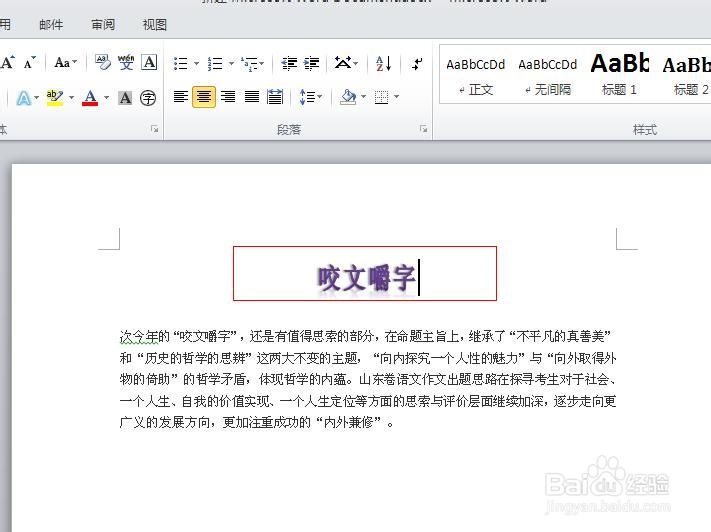The width and height of the screenshot is (711, 532).
Task: Click the body line starting with 次今年的
Action: 365,336
